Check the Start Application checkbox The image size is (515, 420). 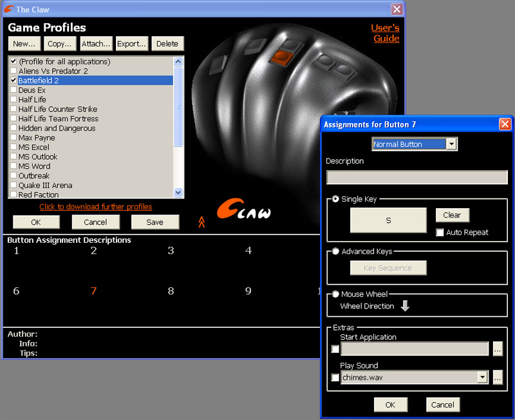click(335, 349)
